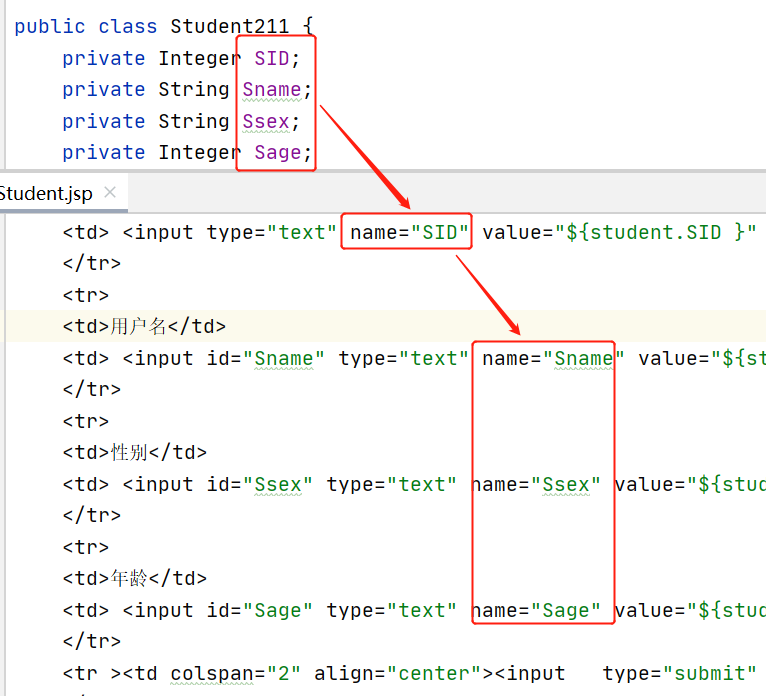Close the Student.jsp tab
Viewport: 766px width, 696px height.
pyautogui.click(x=110, y=192)
